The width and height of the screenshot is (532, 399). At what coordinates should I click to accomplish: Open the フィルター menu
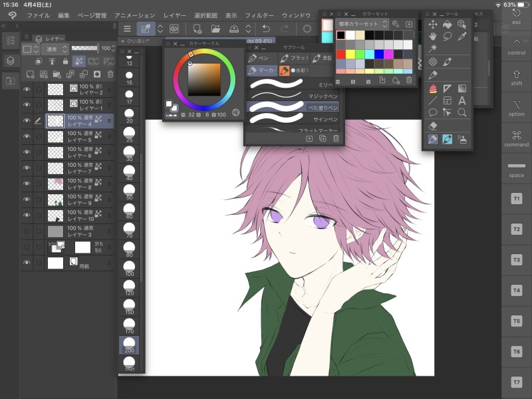pyautogui.click(x=259, y=15)
